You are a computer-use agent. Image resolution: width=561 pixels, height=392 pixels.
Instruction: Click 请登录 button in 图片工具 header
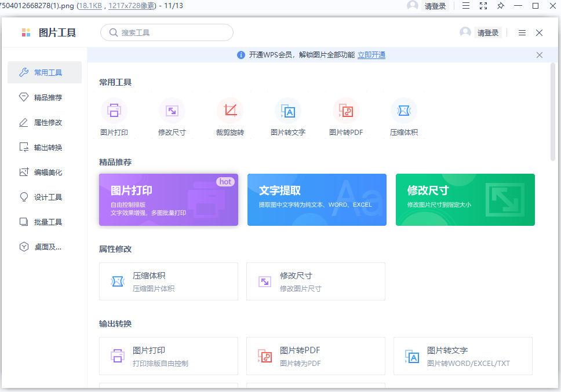(488, 33)
